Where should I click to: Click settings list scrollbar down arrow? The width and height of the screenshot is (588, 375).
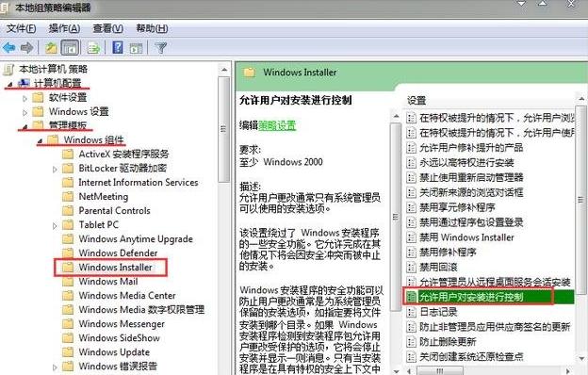coord(581,359)
